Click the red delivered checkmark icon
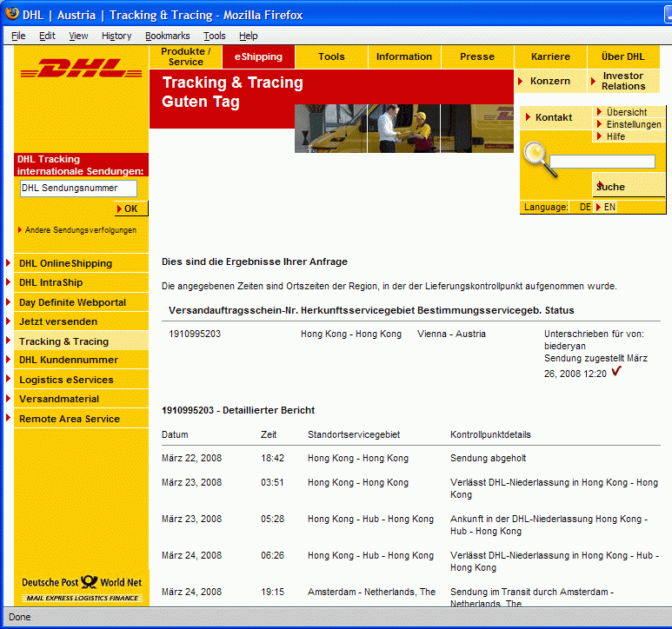672x629 pixels. point(616,371)
